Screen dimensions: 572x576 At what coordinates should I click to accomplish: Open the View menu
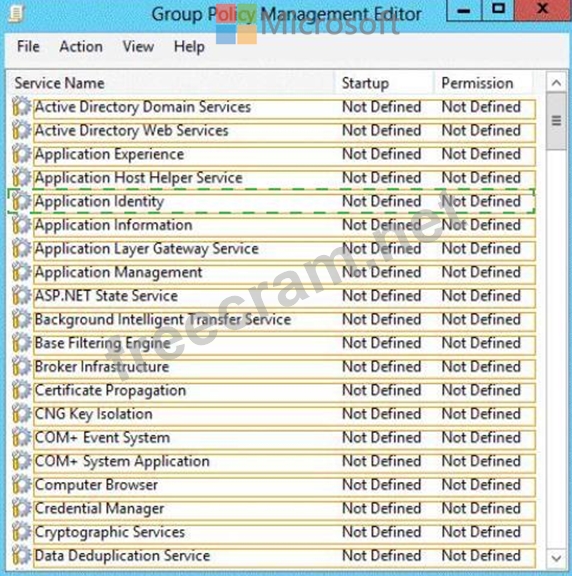[x=138, y=47]
